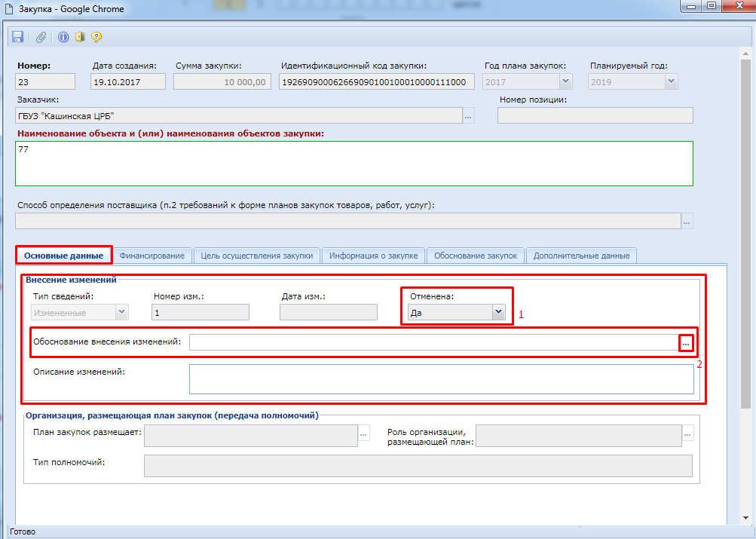
Task: Click the Наименование объекта text field containing 77
Action: click(354, 163)
